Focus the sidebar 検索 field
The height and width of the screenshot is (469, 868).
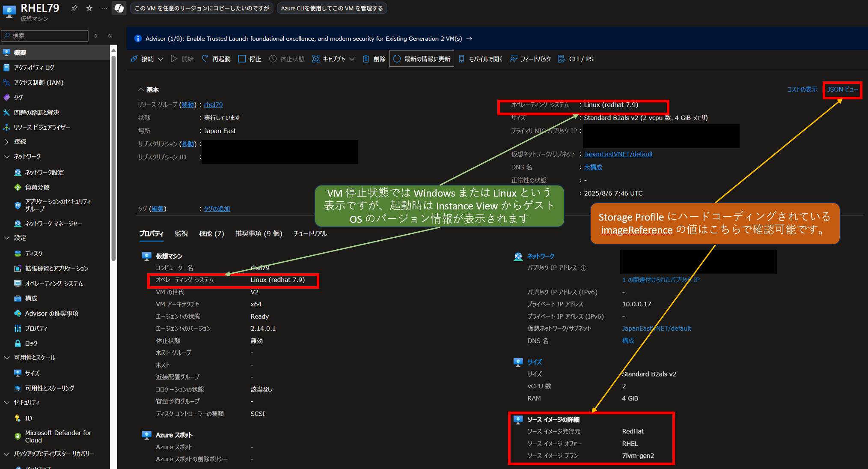(x=45, y=36)
